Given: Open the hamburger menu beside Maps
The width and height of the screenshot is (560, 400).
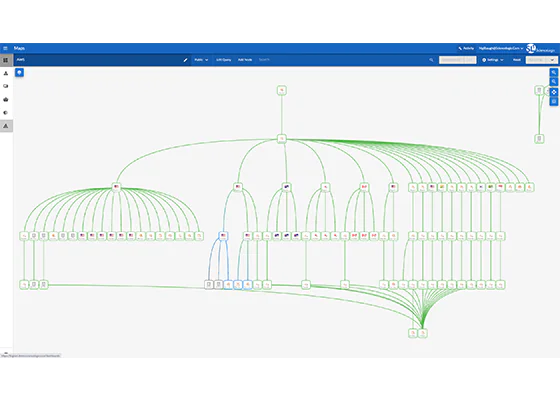Looking at the screenshot, I should (x=5, y=48).
